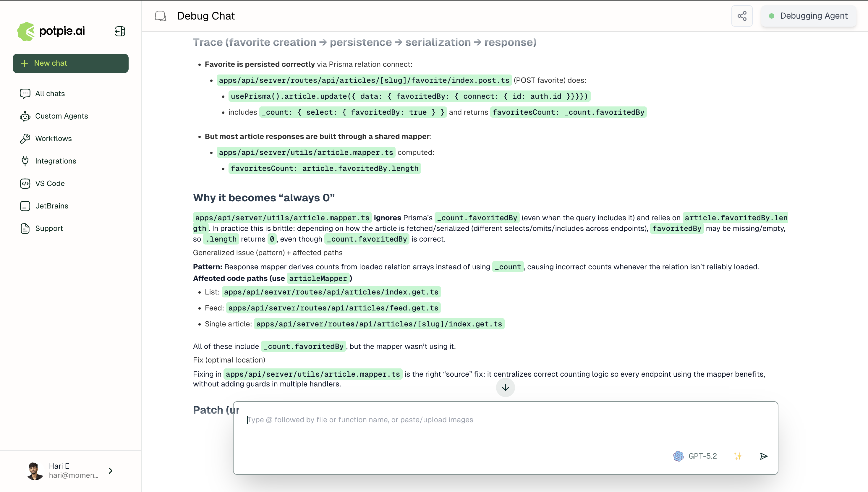
Task: Open the VS Code integration icon
Action: tap(25, 184)
